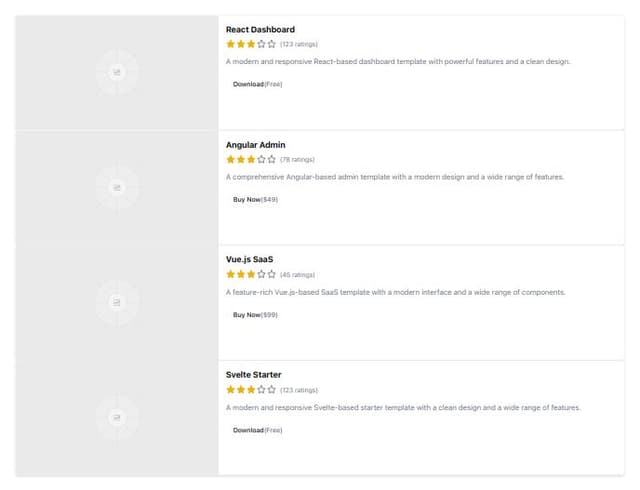Click fifth star of Svelte Starter rating

coord(271,390)
